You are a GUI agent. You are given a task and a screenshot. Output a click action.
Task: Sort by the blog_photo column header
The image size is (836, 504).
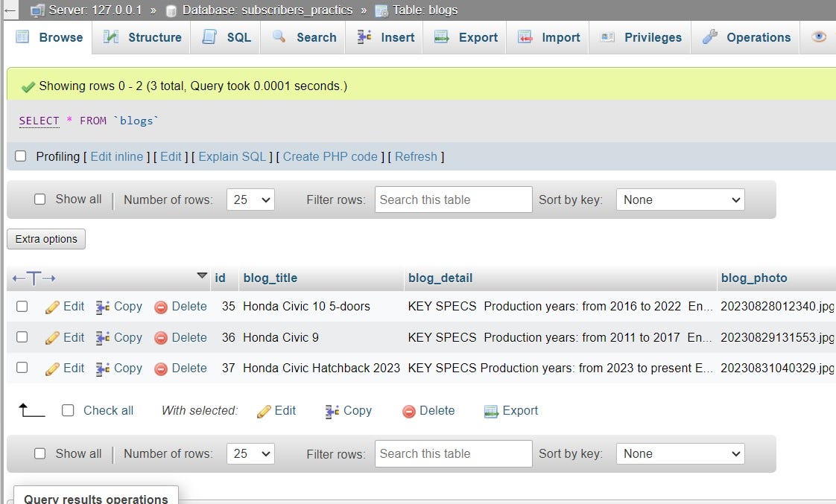point(754,278)
